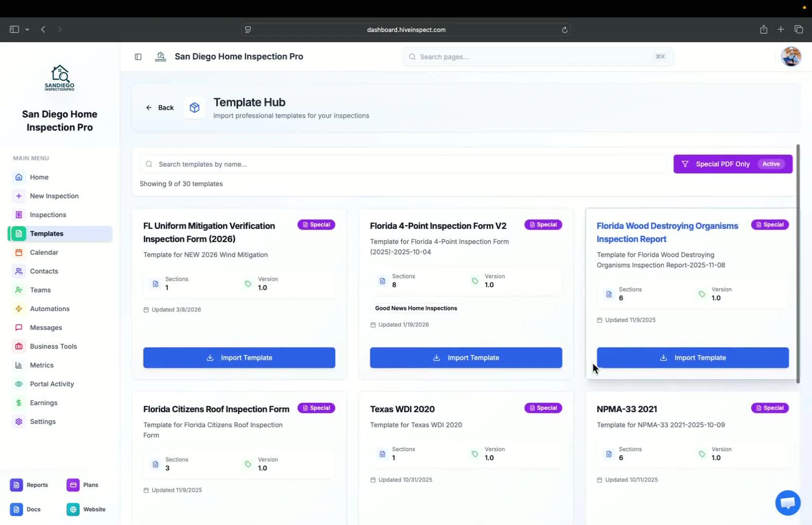Screen dimensions: 812x525
Task: Select the Templates menu item
Action: [60, 233]
